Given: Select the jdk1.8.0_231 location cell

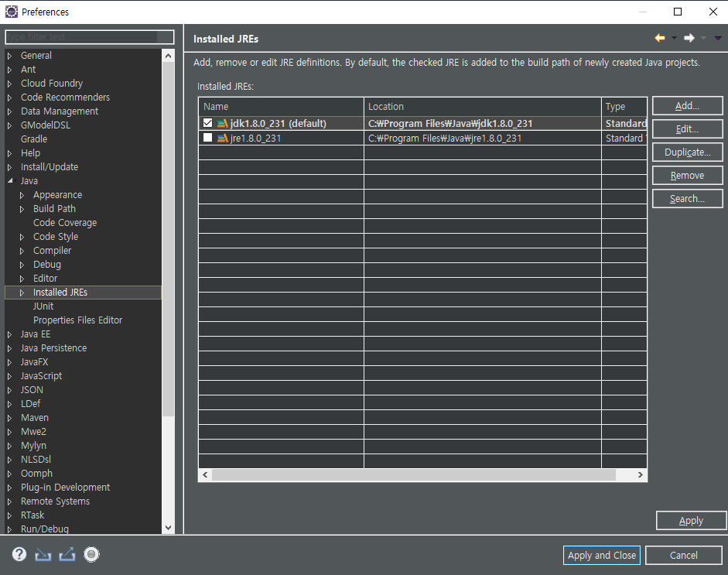Looking at the screenshot, I should coord(483,124).
